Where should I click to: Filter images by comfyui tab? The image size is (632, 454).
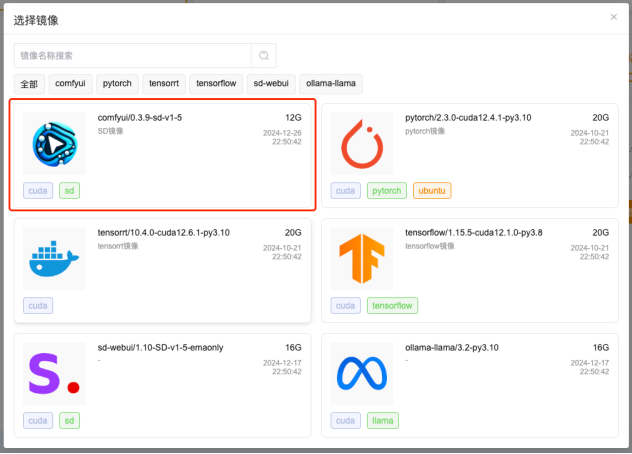pyautogui.click(x=71, y=84)
